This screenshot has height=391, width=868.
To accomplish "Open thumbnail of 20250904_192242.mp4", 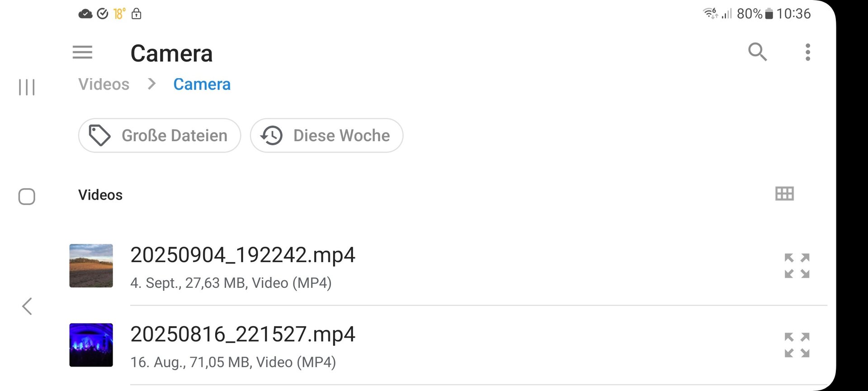I will pyautogui.click(x=91, y=266).
